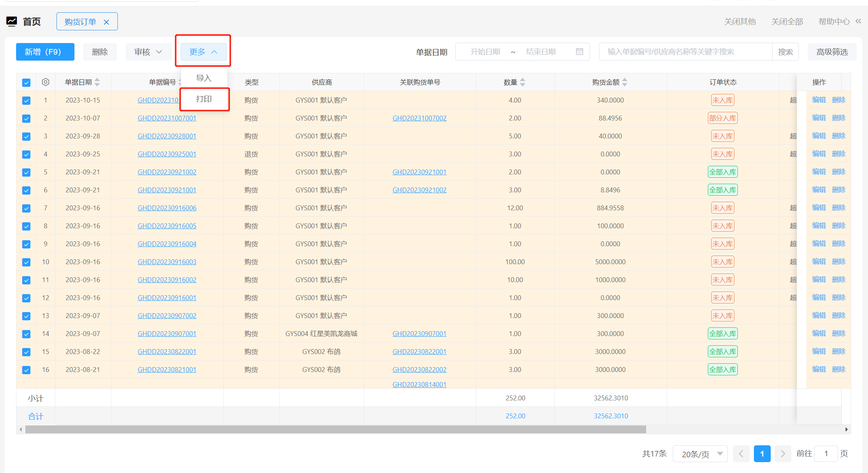Expand the 审核 dropdown button
The image size is (868, 473).
click(148, 52)
